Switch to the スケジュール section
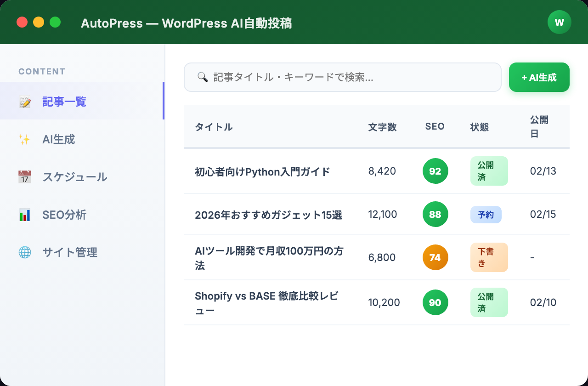The width and height of the screenshot is (588, 386). click(x=75, y=177)
